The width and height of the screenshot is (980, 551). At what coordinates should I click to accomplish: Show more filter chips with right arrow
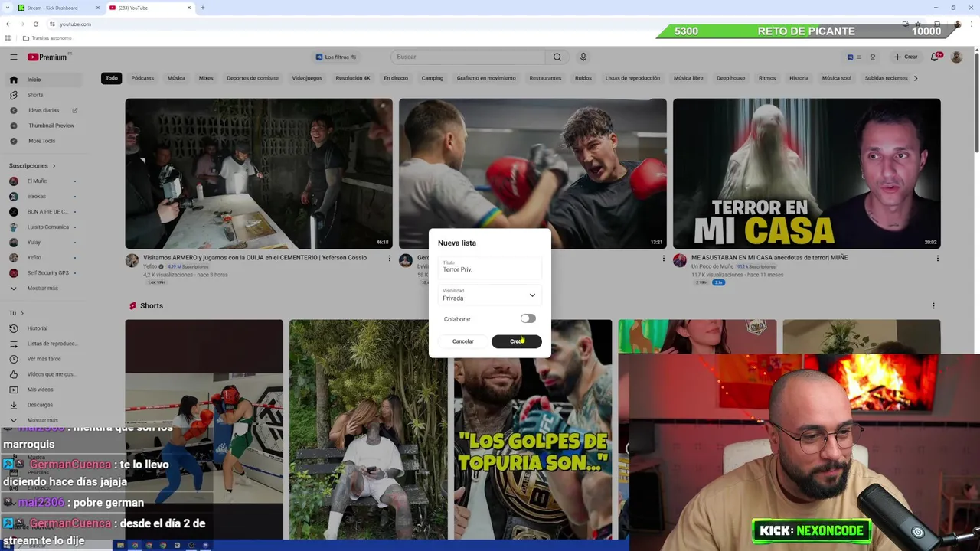(916, 78)
